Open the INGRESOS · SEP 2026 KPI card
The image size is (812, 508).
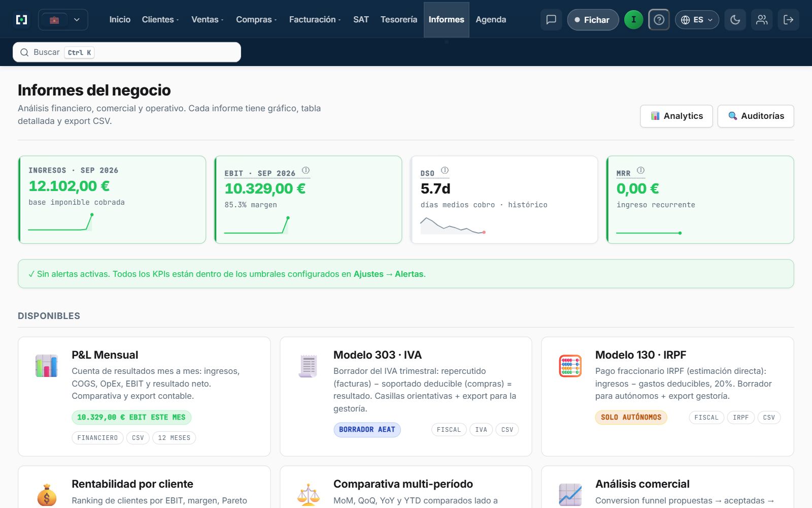click(112, 200)
